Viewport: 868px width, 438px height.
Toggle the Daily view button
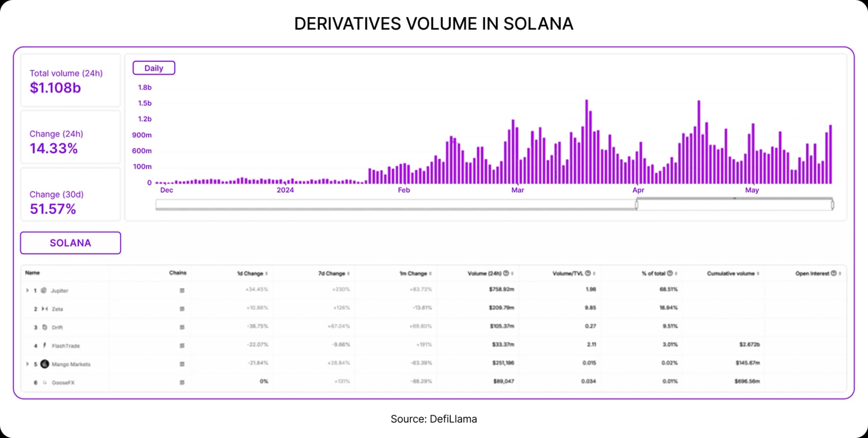[x=154, y=67]
